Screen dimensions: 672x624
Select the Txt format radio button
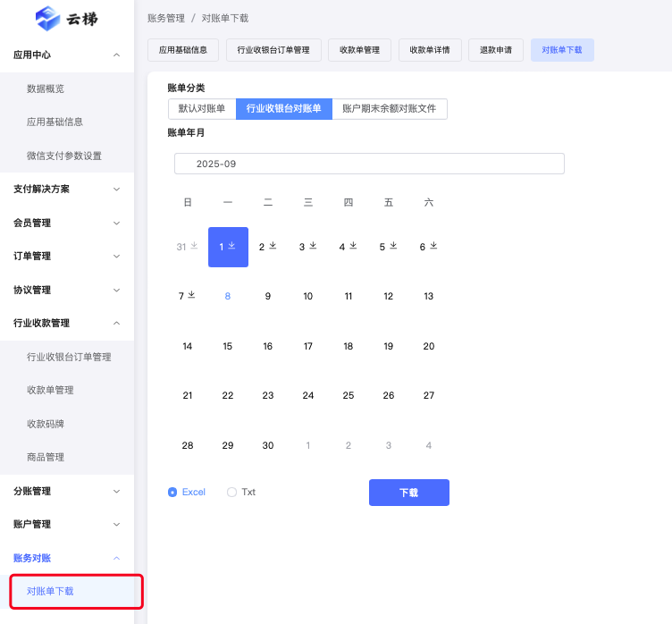point(232,492)
